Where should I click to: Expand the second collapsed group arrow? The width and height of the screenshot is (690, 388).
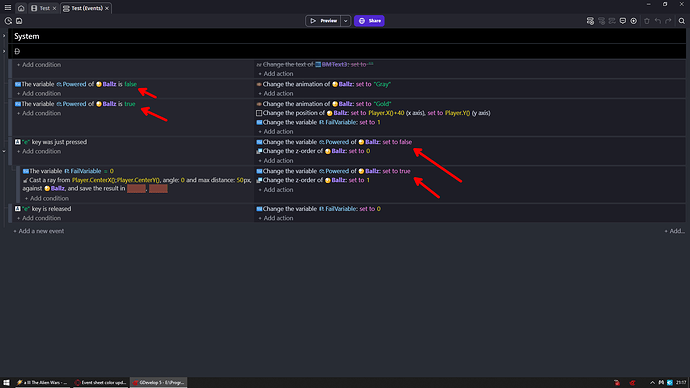tap(4, 51)
